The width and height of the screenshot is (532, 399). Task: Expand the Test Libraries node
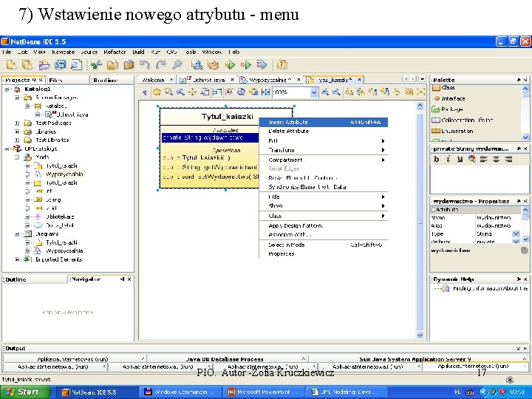(17, 140)
